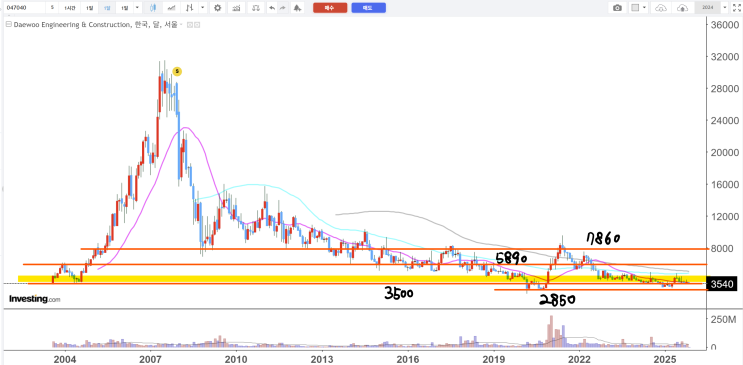Click the tree-shaped icon next to redo
The image size is (743, 365).
297,8
